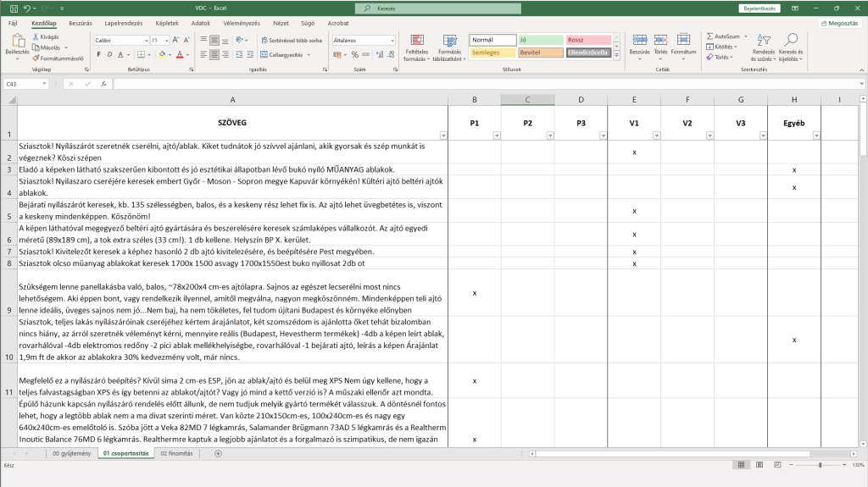Screen dimensions: 868x487
Task: Toggle bold formatting (F button)
Action: pos(98,55)
